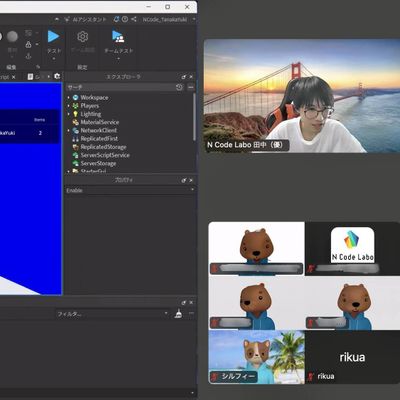Expand the Lighting tree node
This screenshot has width=400, height=400.
[69, 114]
